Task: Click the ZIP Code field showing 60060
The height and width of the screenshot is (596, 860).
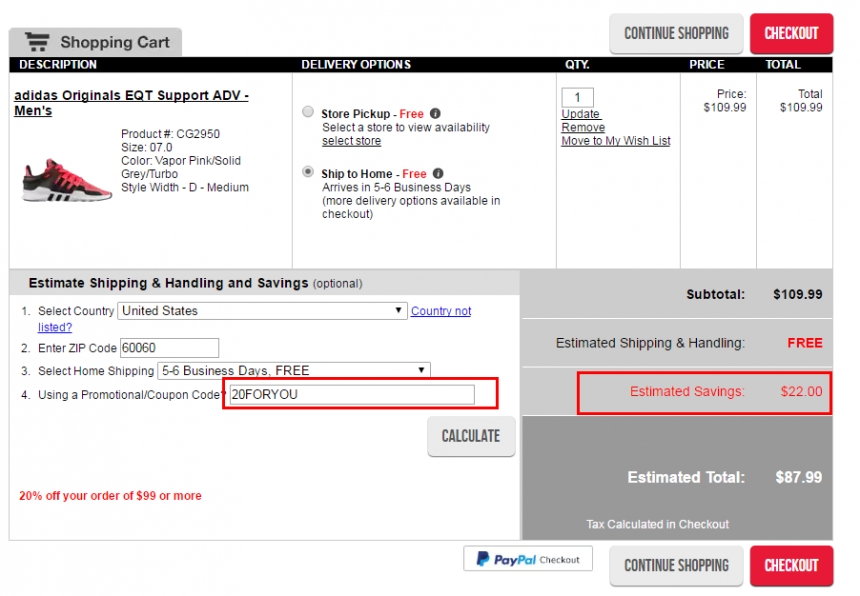Action: tap(169, 348)
